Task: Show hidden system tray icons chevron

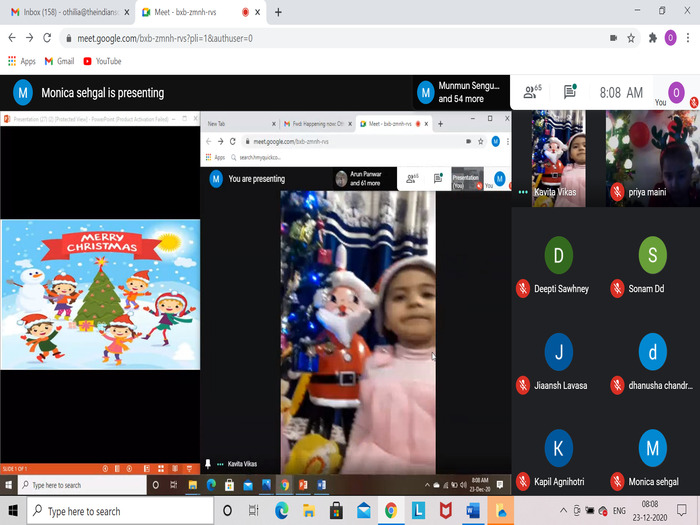Action: [x=563, y=511]
